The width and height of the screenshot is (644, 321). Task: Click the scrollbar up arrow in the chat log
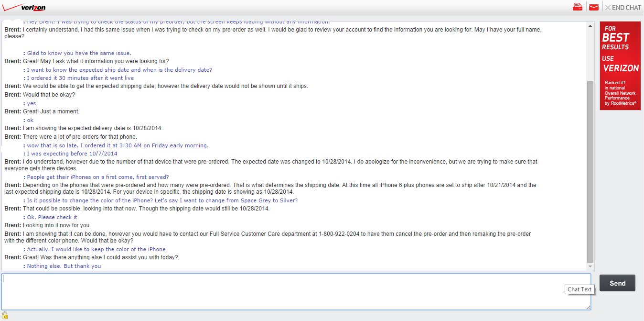point(590,26)
